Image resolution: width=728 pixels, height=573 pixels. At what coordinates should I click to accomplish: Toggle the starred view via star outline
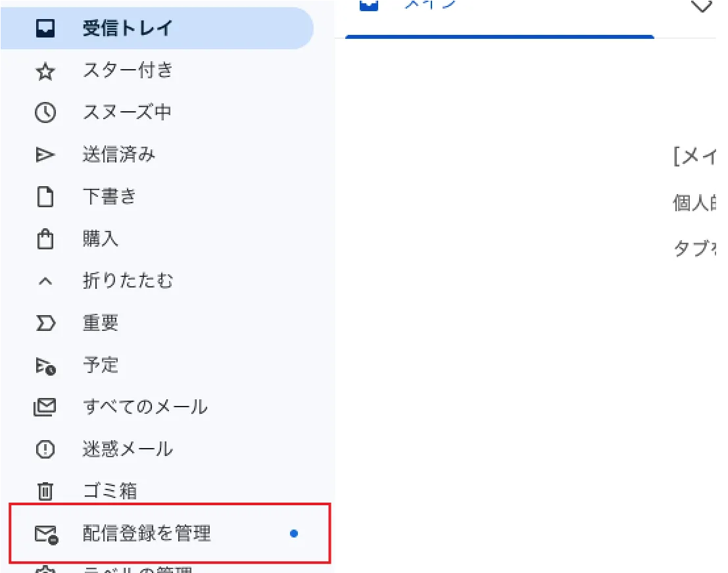click(x=45, y=70)
